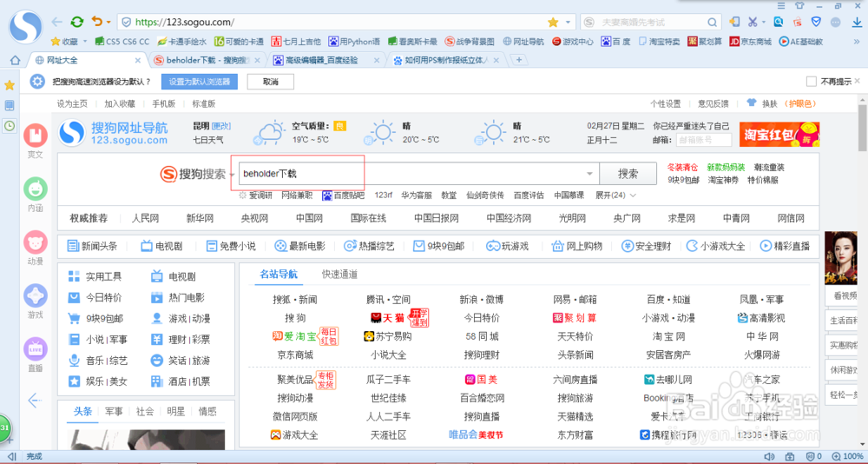Click the settings gear in default-browser prompt
Viewport: 868px width, 464px height.
[37, 82]
